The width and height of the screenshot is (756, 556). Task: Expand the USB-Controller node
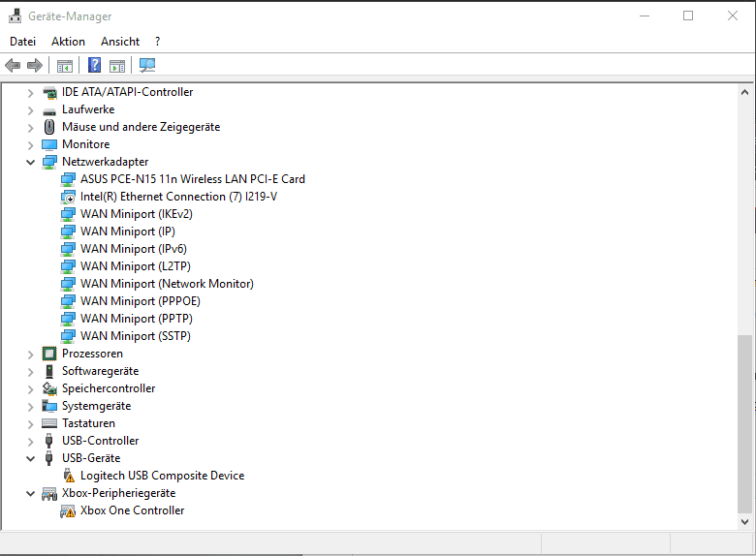coord(30,442)
